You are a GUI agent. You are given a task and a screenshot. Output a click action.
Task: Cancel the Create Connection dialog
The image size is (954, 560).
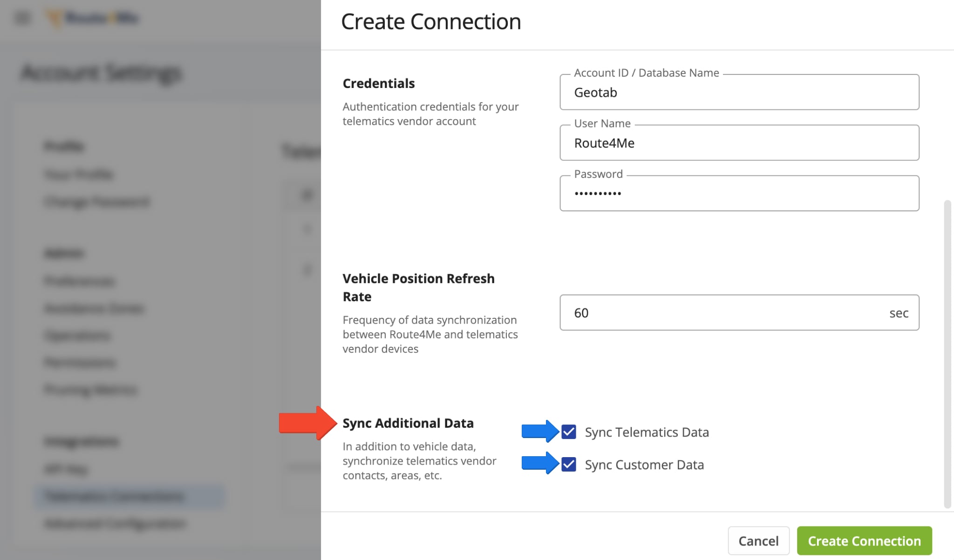(x=758, y=541)
